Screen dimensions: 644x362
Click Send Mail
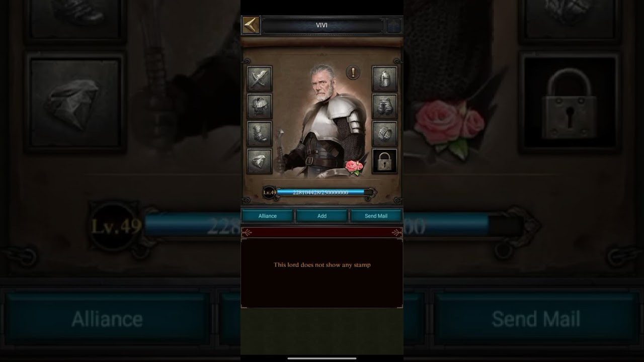pyautogui.click(x=376, y=216)
